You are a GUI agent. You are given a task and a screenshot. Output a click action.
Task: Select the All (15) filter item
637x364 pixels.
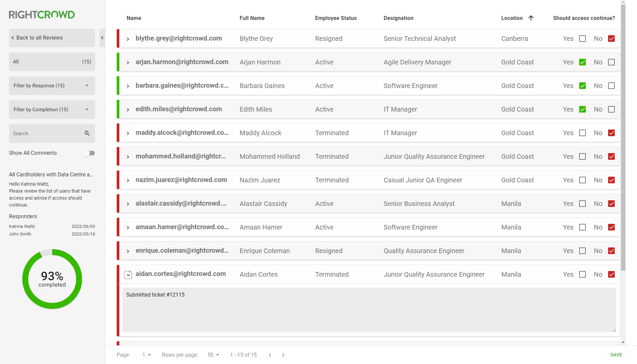click(x=52, y=61)
